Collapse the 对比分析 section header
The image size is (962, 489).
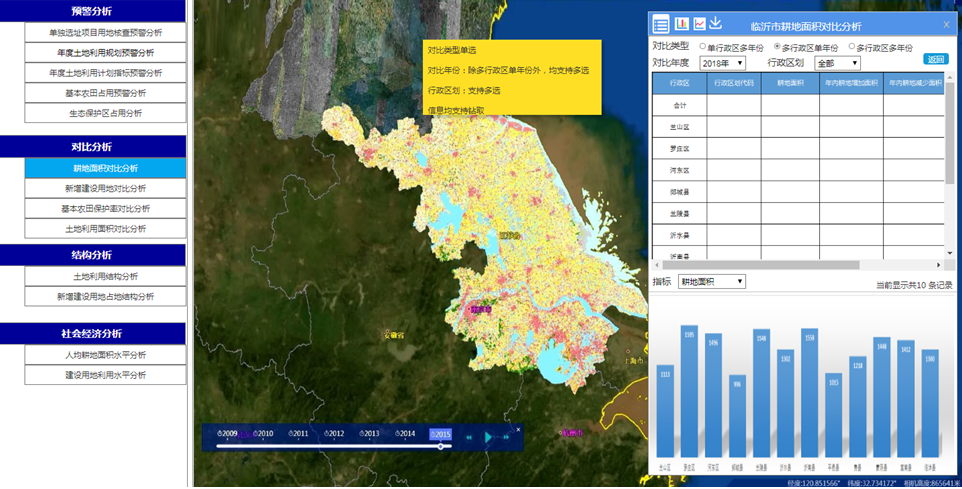click(93, 147)
